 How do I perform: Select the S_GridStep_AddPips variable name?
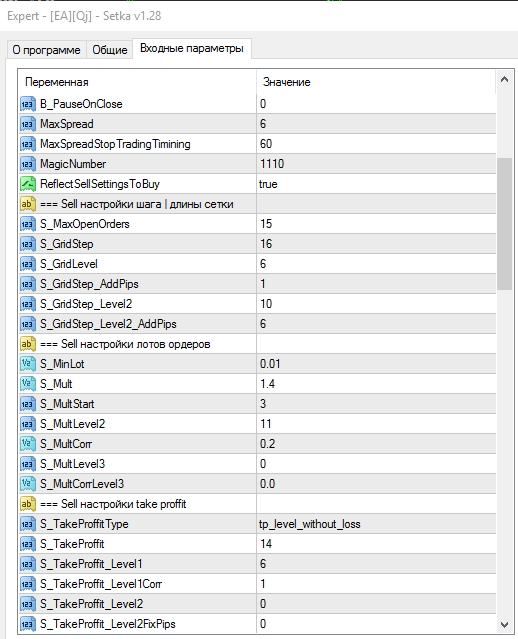coord(89,284)
